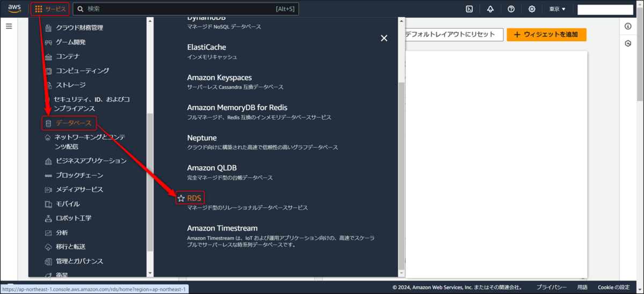Screen dimensions: 644x294
Task: Click ウィジェットを追加 button
Action: (x=546, y=34)
